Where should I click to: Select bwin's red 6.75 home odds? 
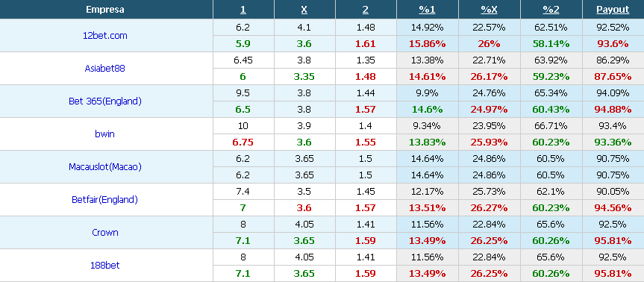(243, 142)
